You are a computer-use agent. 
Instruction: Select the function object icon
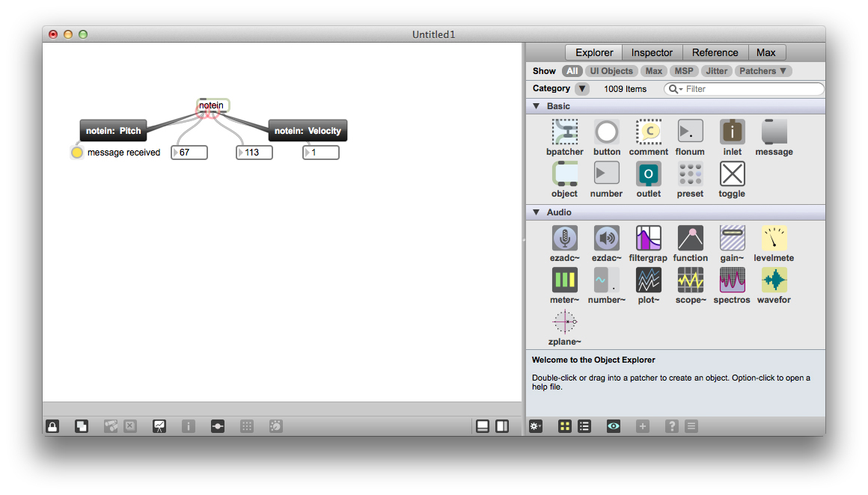(691, 238)
